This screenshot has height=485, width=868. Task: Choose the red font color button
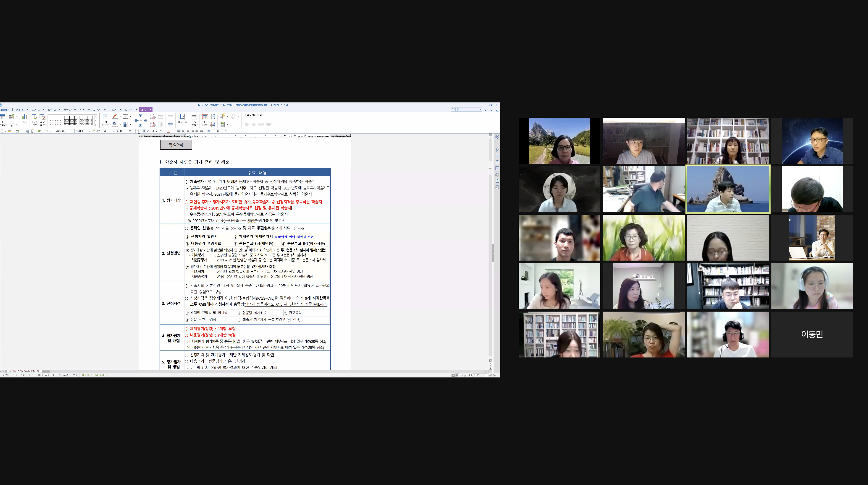point(168,131)
